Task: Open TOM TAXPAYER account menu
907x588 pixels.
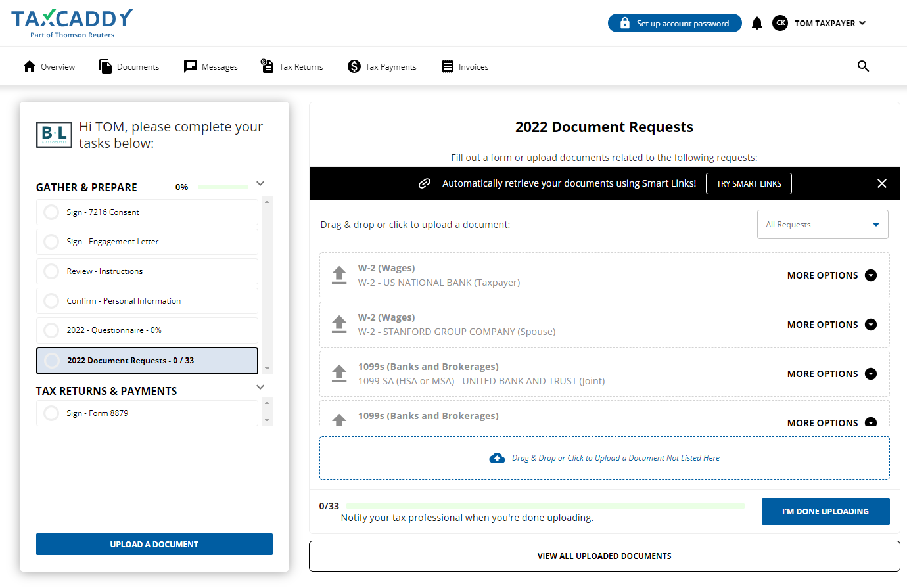Action: pos(830,23)
